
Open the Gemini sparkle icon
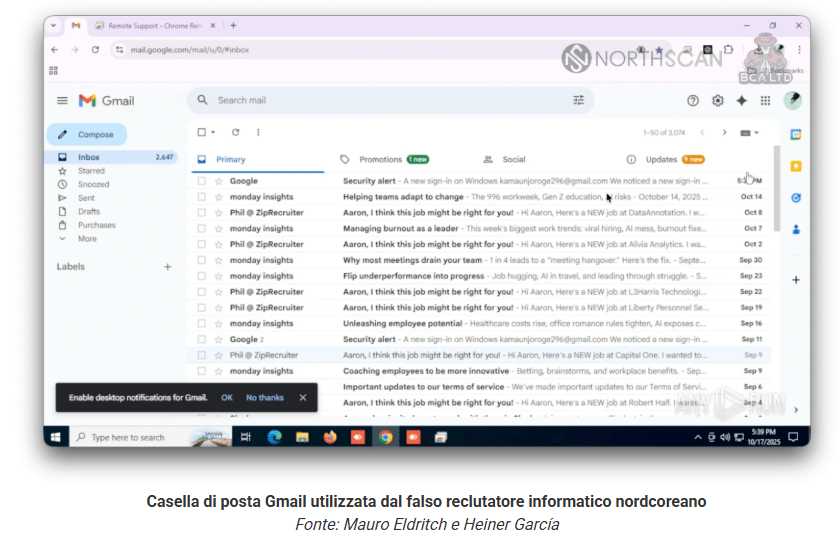pos(741,100)
